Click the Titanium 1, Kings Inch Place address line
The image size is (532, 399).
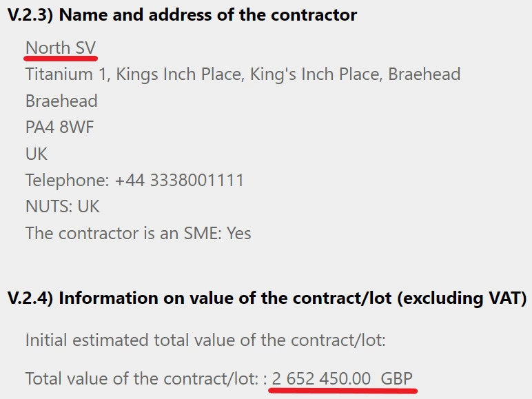243,74
